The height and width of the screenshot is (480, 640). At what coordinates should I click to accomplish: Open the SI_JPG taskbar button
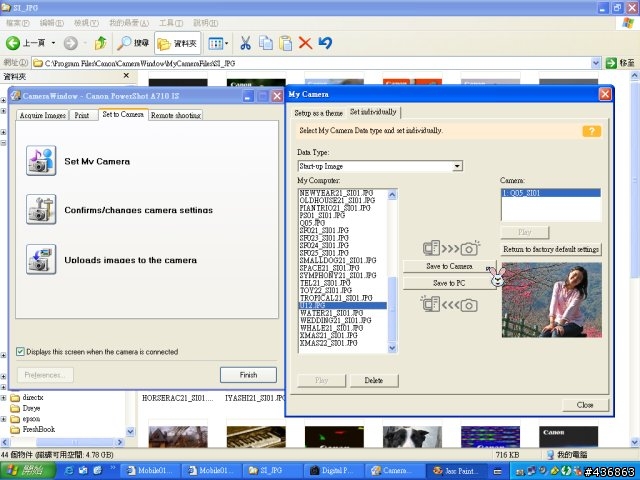[271, 471]
